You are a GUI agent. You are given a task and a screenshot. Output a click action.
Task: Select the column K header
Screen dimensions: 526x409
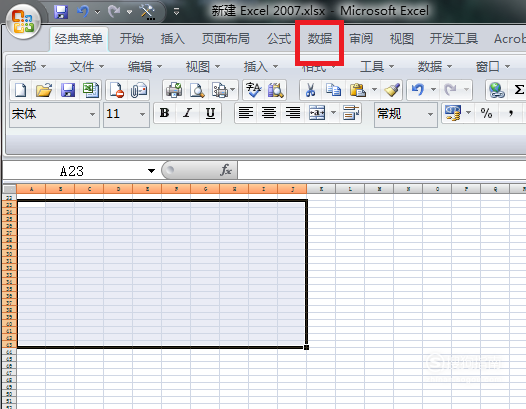click(321, 189)
